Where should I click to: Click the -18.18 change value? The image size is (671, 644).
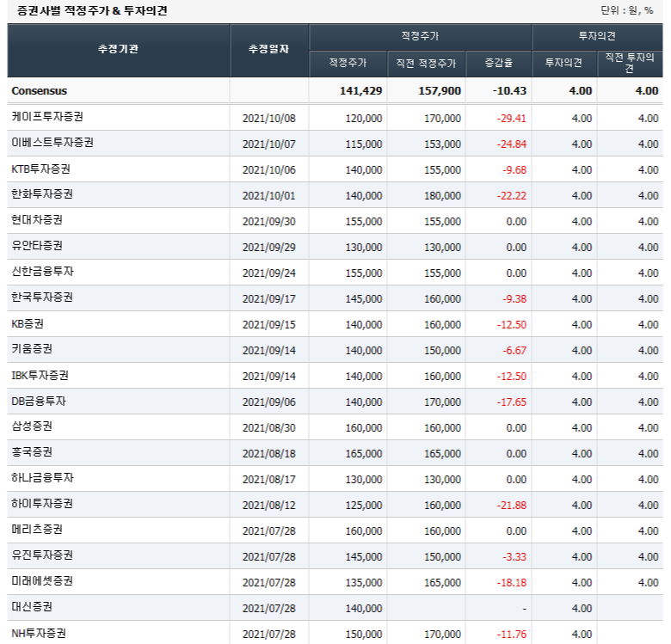pyautogui.click(x=511, y=582)
